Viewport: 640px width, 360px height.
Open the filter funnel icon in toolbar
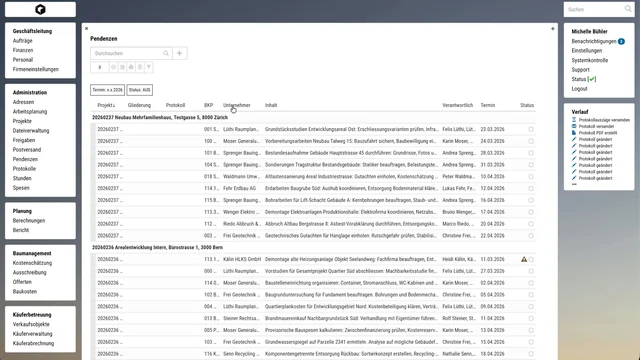[149, 67]
